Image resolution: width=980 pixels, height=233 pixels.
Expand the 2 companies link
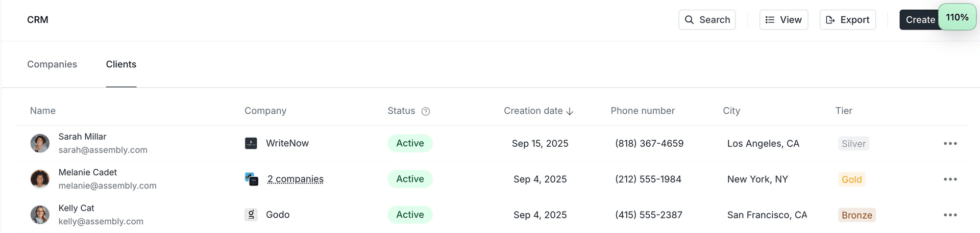click(x=295, y=179)
